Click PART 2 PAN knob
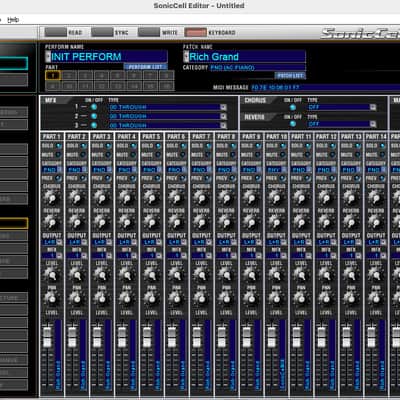Screen dimensions: 400x400 point(76,299)
